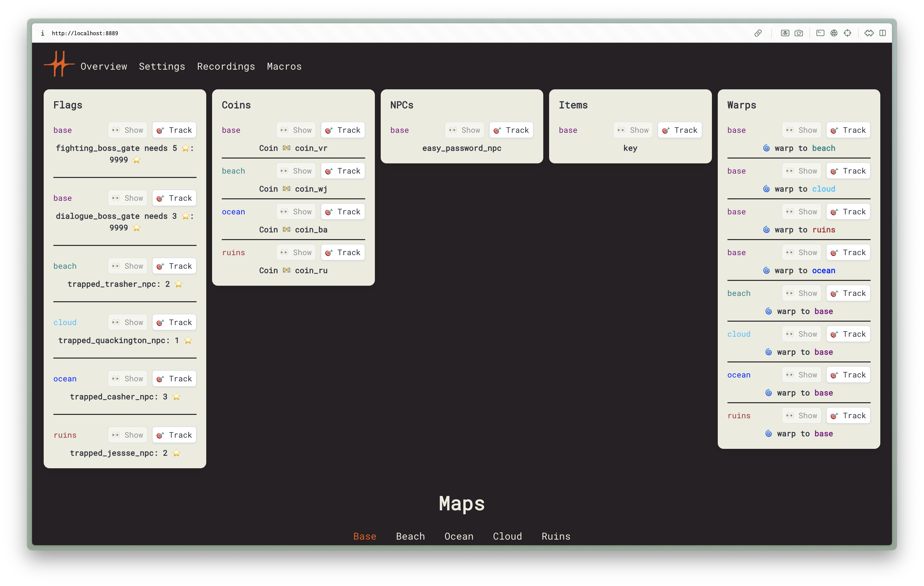
Task: Show the easy_password_npc NPC
Action: tap(464, 130)
